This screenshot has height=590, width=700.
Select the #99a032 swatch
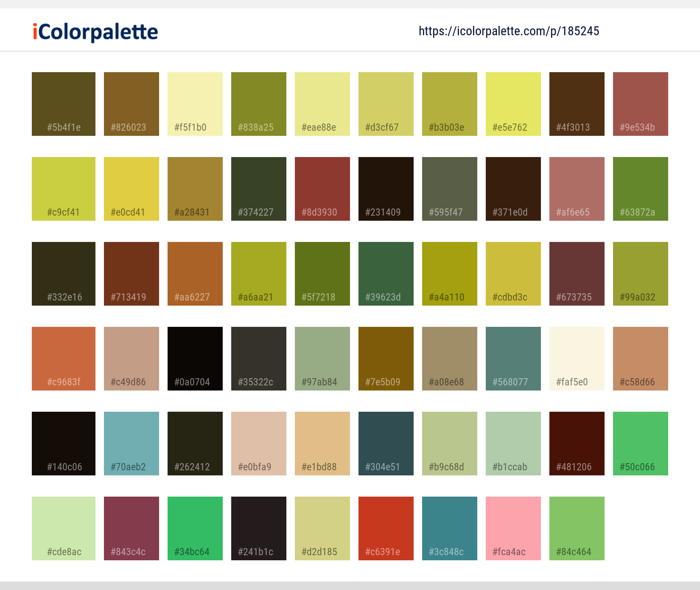pos(641,274)
